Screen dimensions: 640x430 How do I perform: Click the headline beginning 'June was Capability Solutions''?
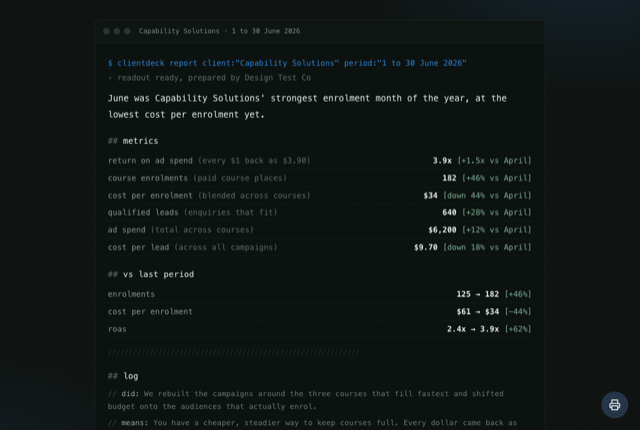point(307,106)
